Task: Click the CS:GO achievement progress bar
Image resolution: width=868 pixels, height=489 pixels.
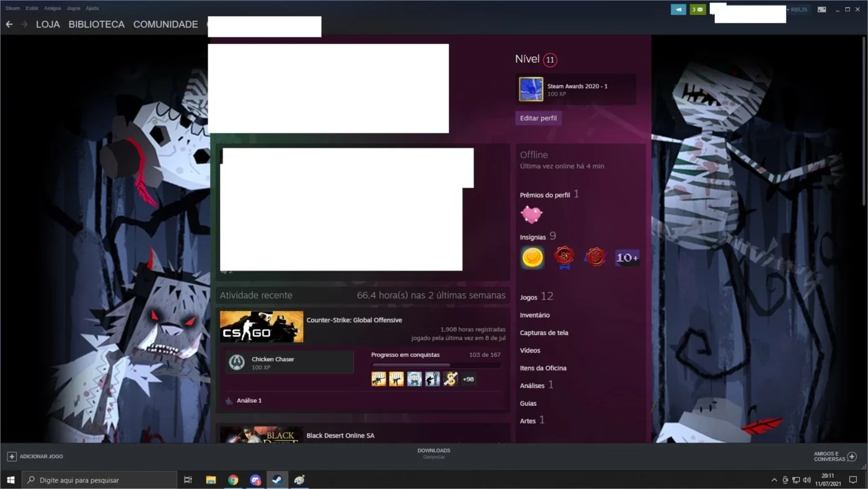Action: tap(436, 365)
